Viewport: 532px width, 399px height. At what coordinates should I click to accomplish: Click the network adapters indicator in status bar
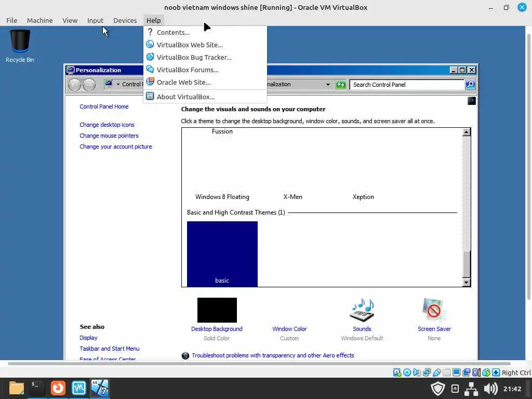pos(427,373)
